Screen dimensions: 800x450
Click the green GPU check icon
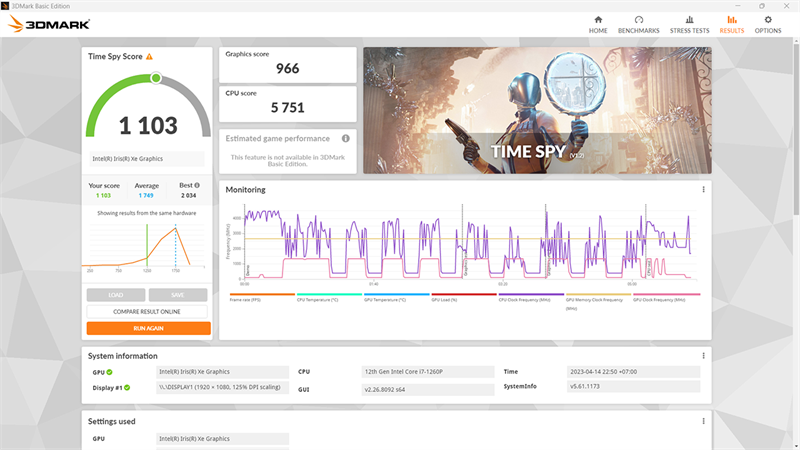click(109, 372)
